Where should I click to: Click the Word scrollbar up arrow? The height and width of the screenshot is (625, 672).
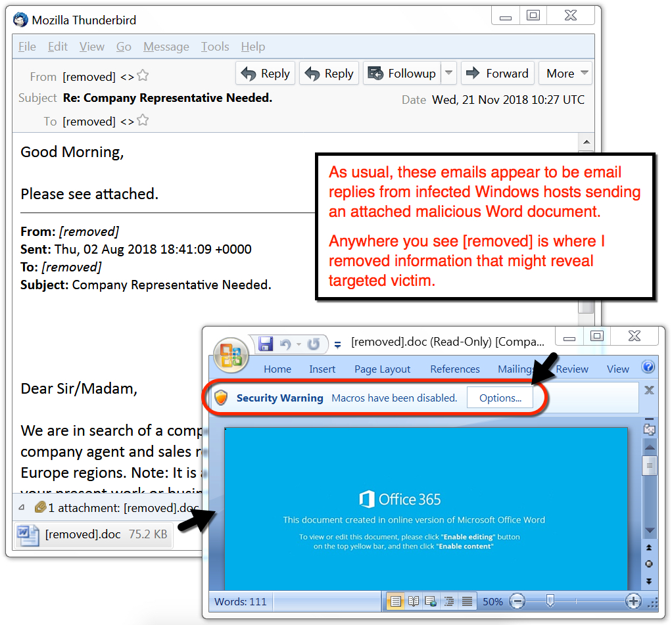(649, 447)
